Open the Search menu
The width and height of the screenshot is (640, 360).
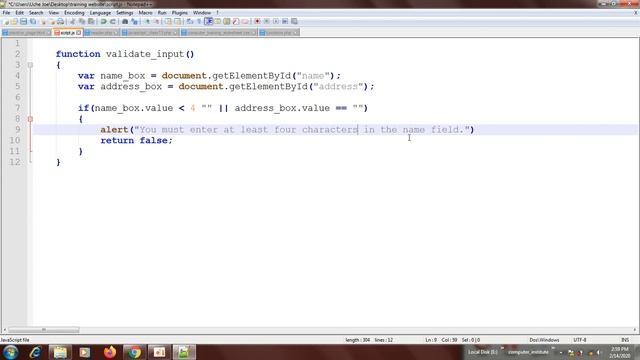tap(36, 13)
